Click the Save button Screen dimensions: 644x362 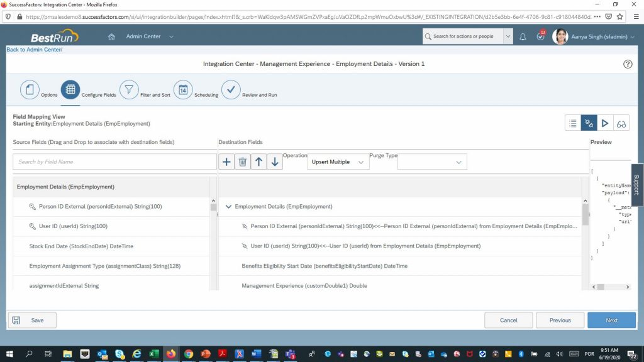click(32, 320)
